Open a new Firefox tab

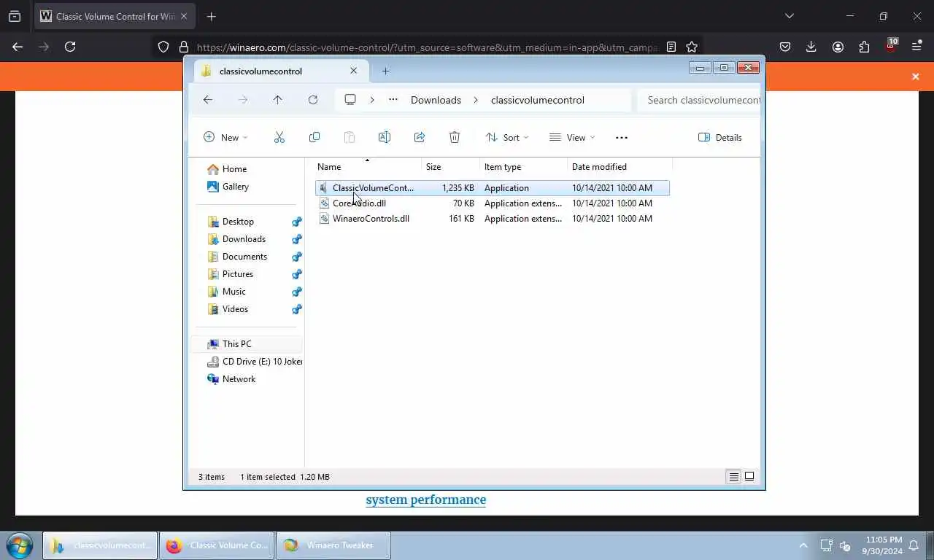click(x=211, y=16)
